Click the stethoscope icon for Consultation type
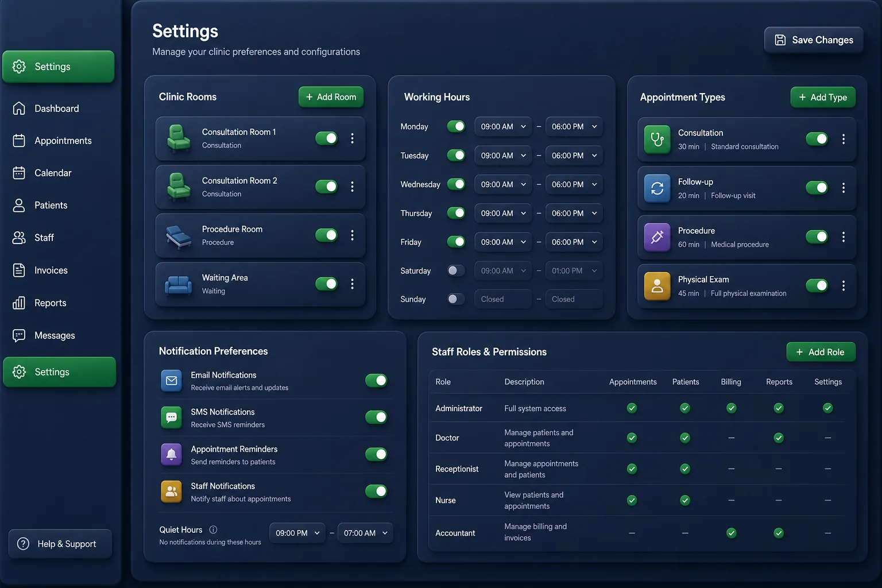The width and height of the screenshot is (882, 588). click(657, 139)
